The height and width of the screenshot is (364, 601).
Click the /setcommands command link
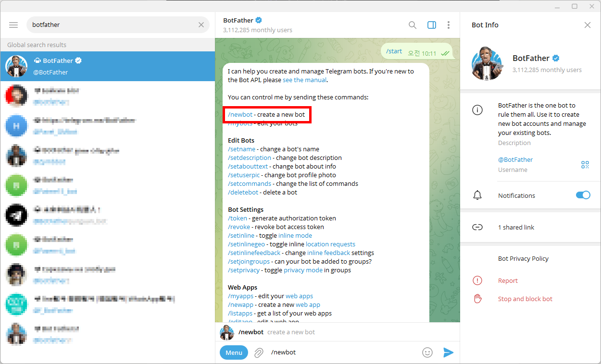(x=250, y=183)
